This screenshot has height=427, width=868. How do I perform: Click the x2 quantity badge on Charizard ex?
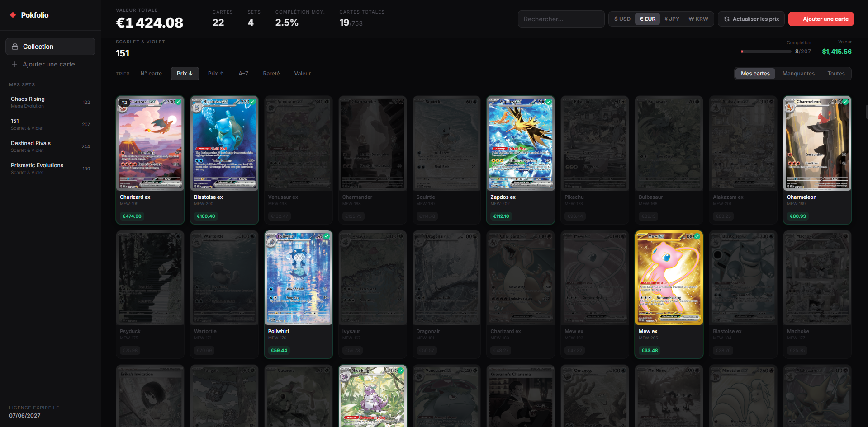click(x=124, y=103)
